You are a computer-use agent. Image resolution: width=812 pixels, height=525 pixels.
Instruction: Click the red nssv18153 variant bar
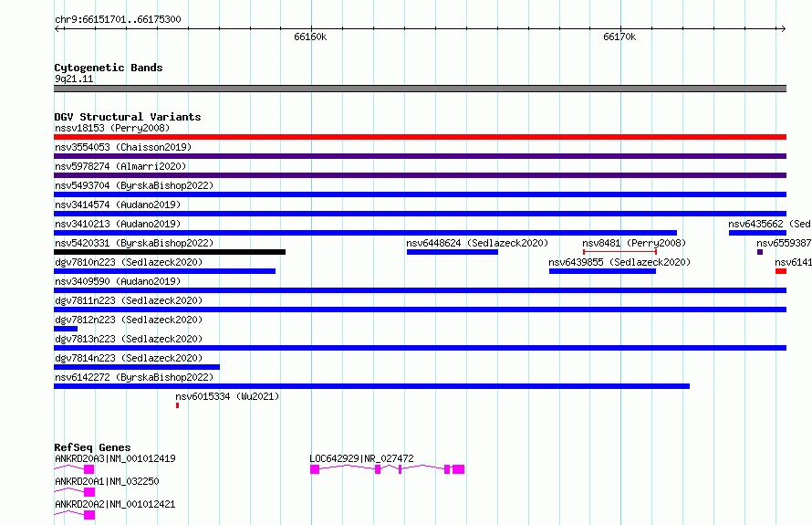pyautogui.click(x=420, y=137)
